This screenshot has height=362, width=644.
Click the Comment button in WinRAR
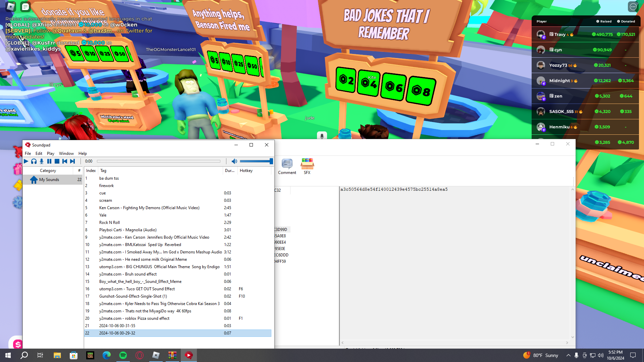(287, 167)
